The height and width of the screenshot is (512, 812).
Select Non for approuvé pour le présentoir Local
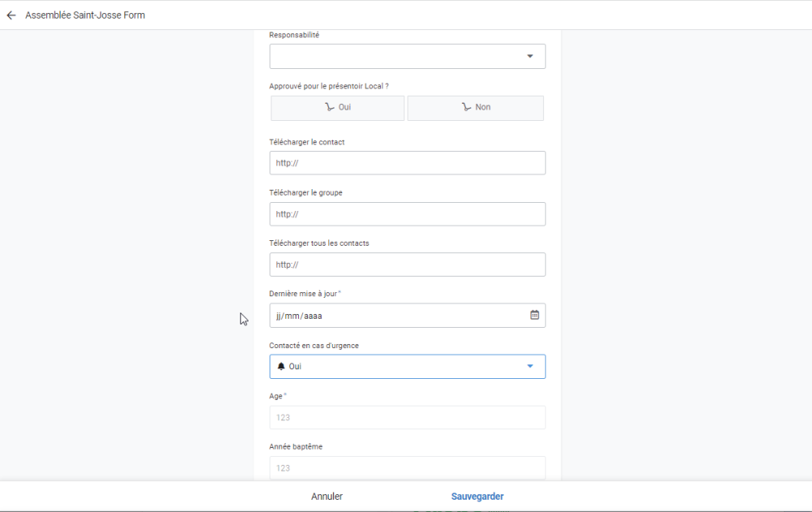[475, 107]
